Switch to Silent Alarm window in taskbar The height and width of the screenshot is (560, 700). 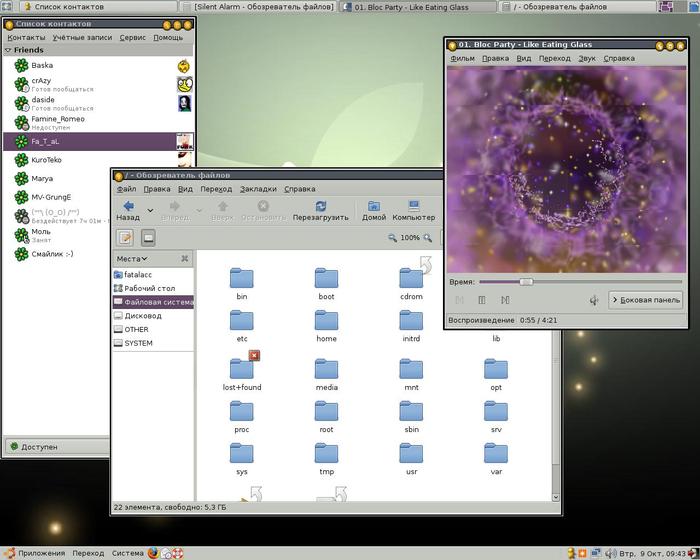(259, 7)
